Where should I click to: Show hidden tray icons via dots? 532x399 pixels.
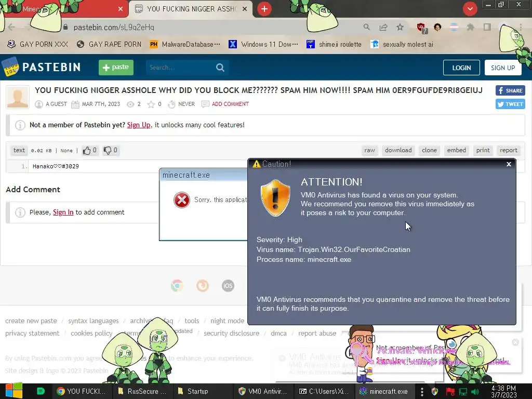422,392
